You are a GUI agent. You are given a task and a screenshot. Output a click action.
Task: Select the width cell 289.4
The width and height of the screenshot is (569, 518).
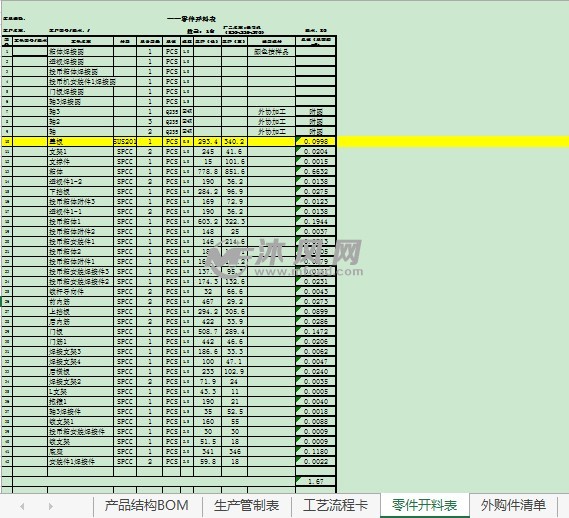[x=234, y=331]
